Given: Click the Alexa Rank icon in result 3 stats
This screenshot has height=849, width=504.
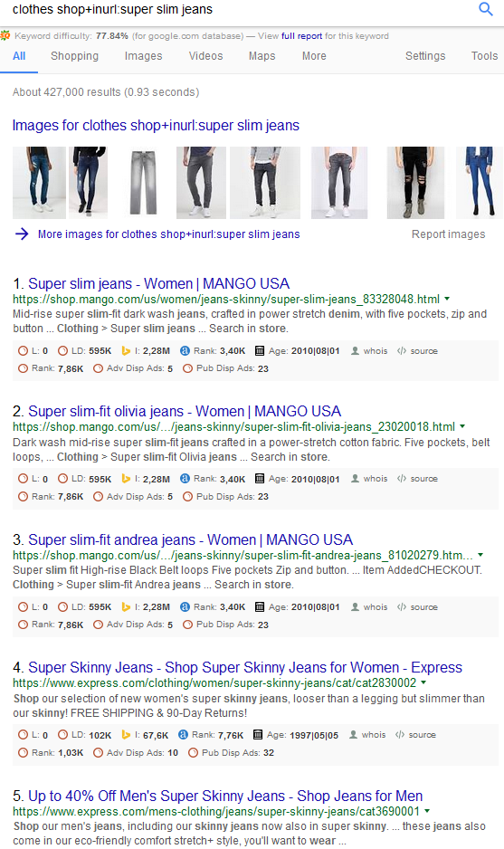Looking at the screenshot, I should tap(185, 607).
